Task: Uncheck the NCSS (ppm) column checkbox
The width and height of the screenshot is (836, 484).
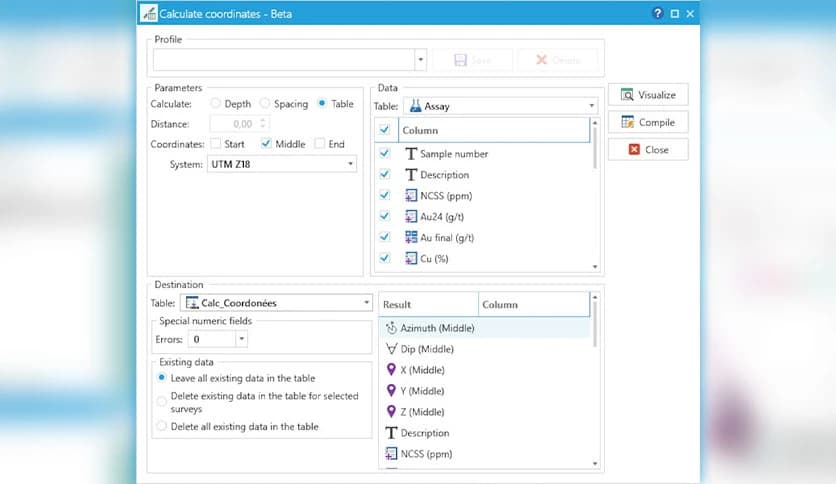Action: 385,196
